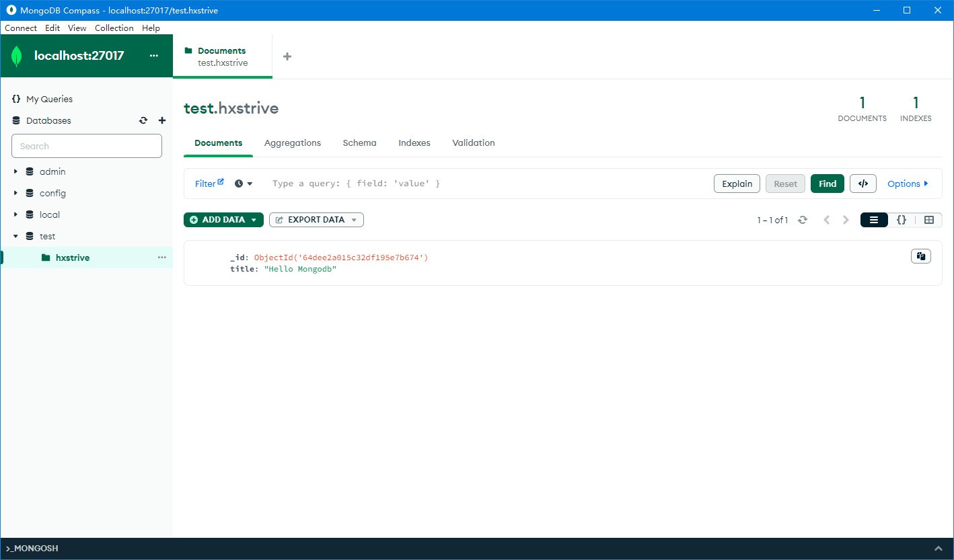954x560 pixels.
Task: Click the Find button
Action: coord(828,184)
